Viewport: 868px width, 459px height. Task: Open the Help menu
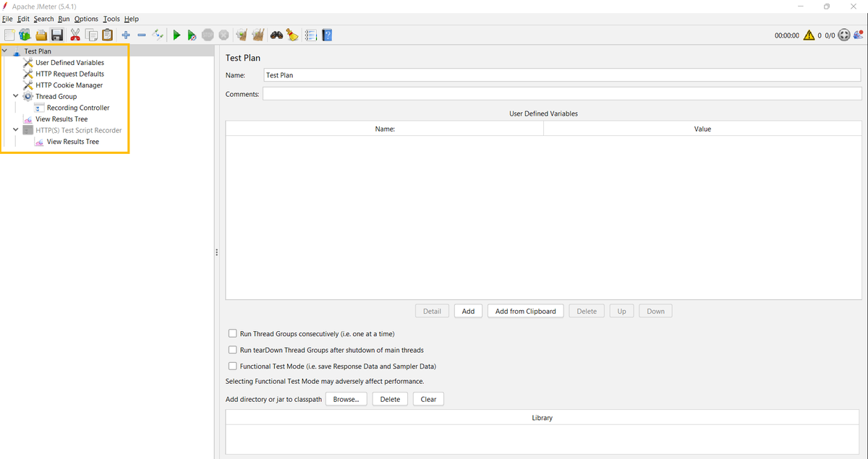click(x=131, y=19)
